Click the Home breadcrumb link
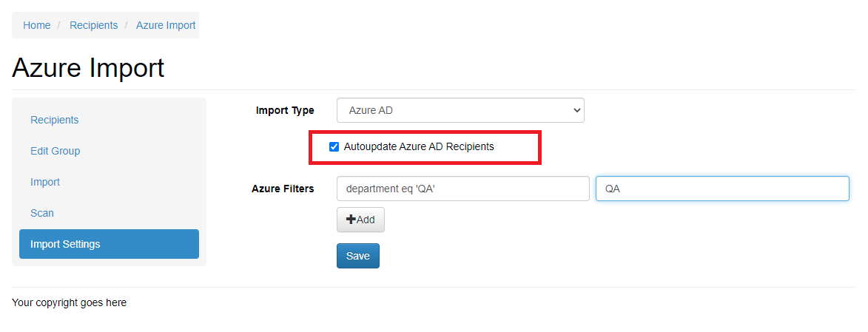The height and width of the screenshot is (332, 868). (x=37, y=25)
